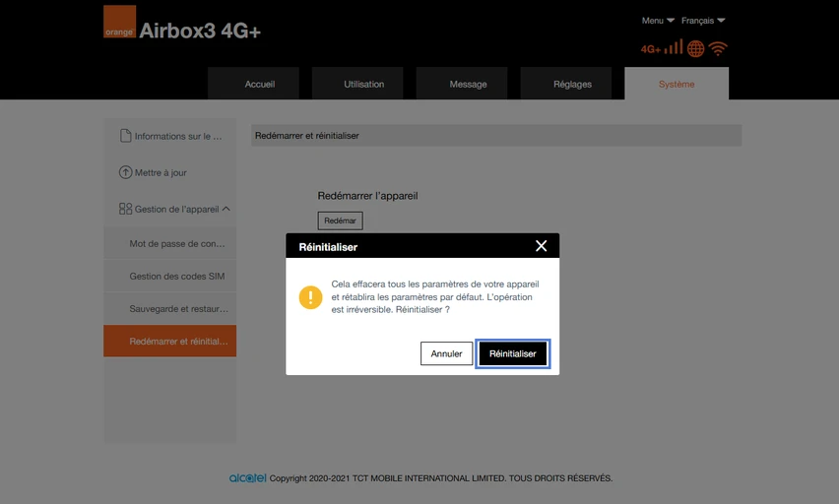Open the Français language dropdown
The width and height of the screenshot is (839, 504).
(703, 21)
